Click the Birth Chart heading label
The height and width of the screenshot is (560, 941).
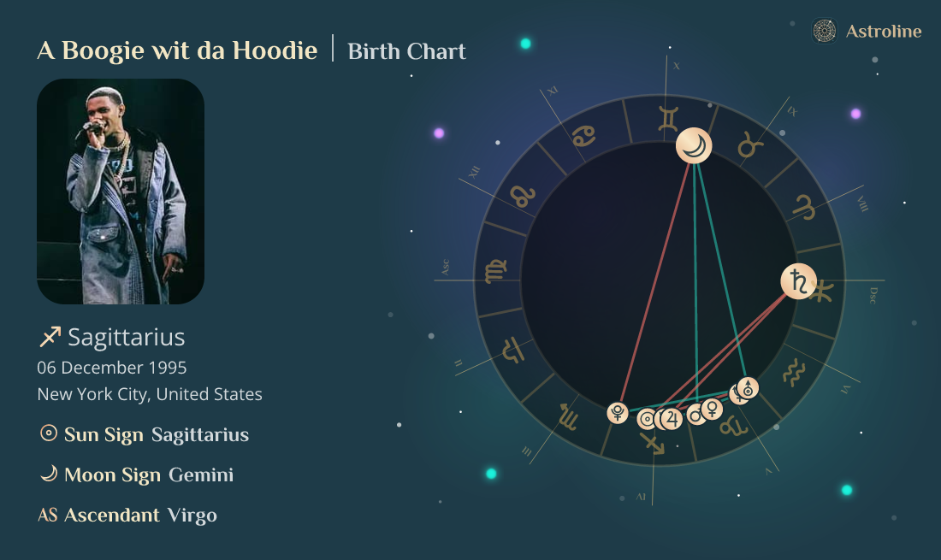406,51
